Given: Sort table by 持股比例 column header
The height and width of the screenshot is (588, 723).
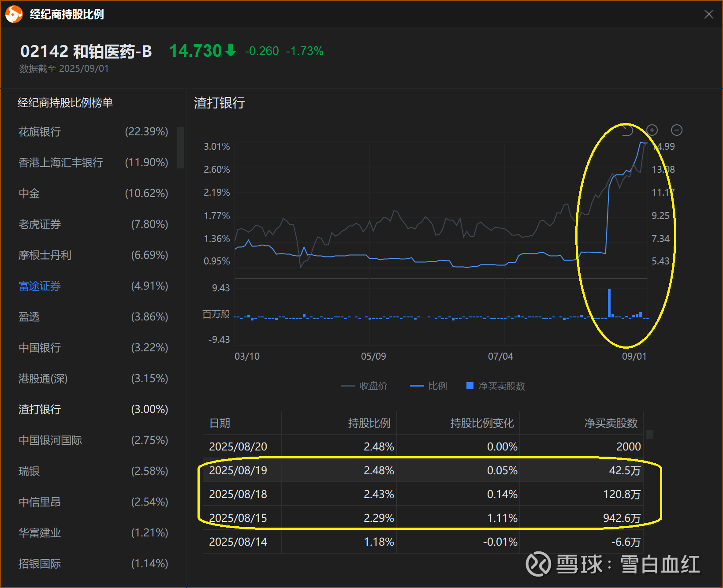Looking at the screenshot, I should coord(369,423).
